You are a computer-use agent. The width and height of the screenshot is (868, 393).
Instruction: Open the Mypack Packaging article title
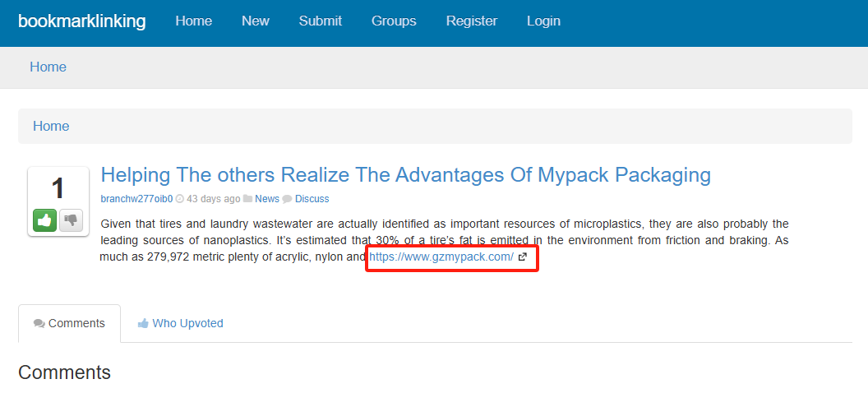pyautogui.click(x=406, y=175)
